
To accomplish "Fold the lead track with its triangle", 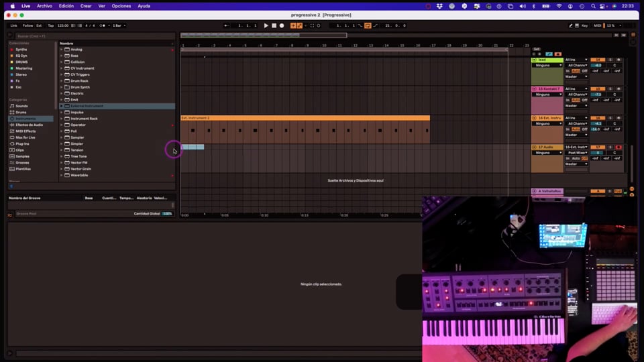I will (x=535, y=60).
